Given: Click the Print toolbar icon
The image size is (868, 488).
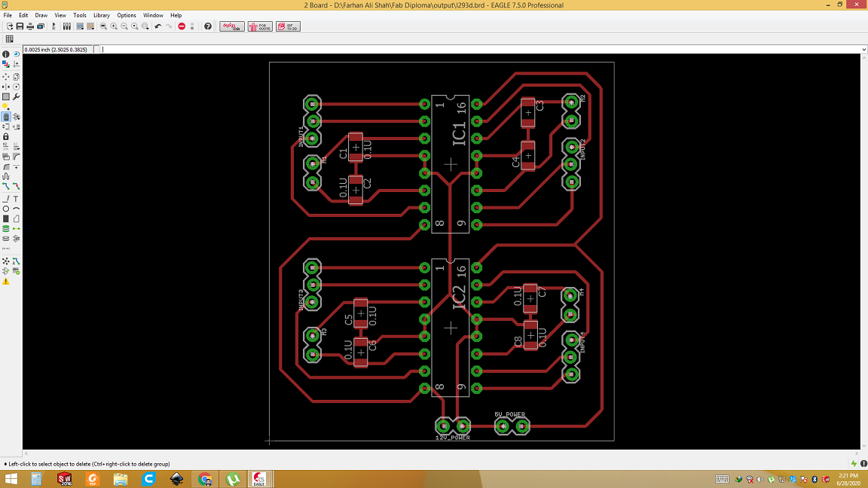Looking at the screenshot, I should pyautogui.click(x=30, y=26).
